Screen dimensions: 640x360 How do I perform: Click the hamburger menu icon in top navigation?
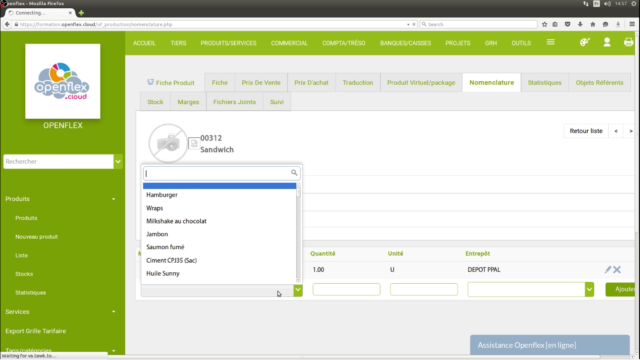[551, 42]
